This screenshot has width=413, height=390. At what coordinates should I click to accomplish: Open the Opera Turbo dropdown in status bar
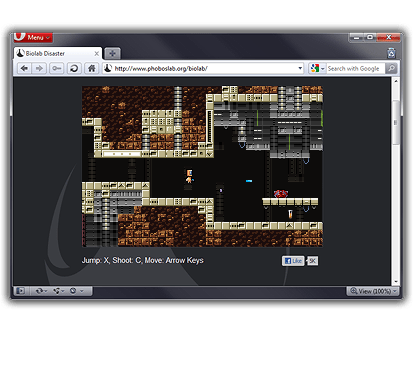point(76,291)
